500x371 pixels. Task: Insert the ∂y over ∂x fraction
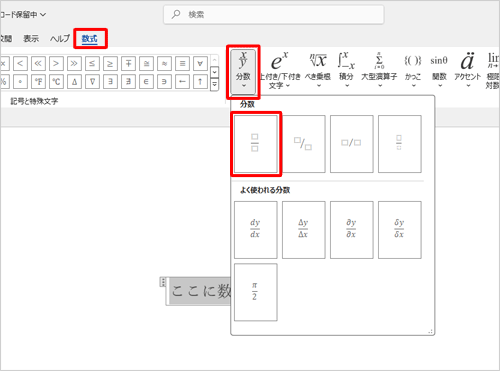(352, 230)
